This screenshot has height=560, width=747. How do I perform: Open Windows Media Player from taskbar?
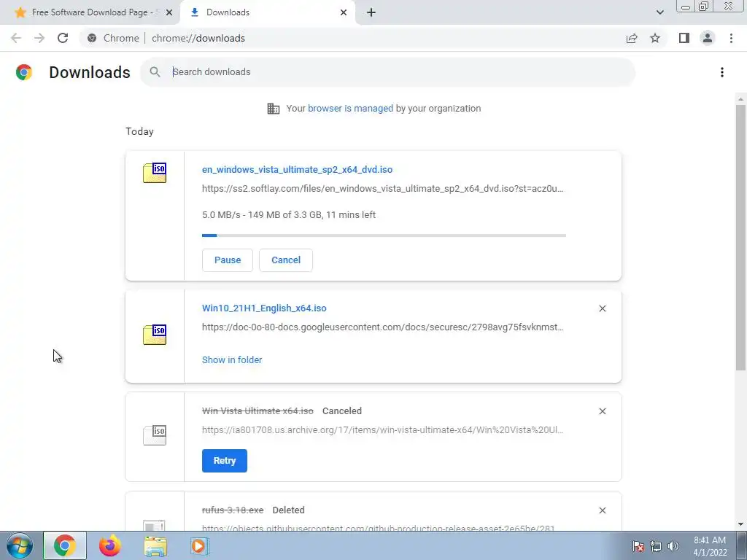(x=200, y=545)
